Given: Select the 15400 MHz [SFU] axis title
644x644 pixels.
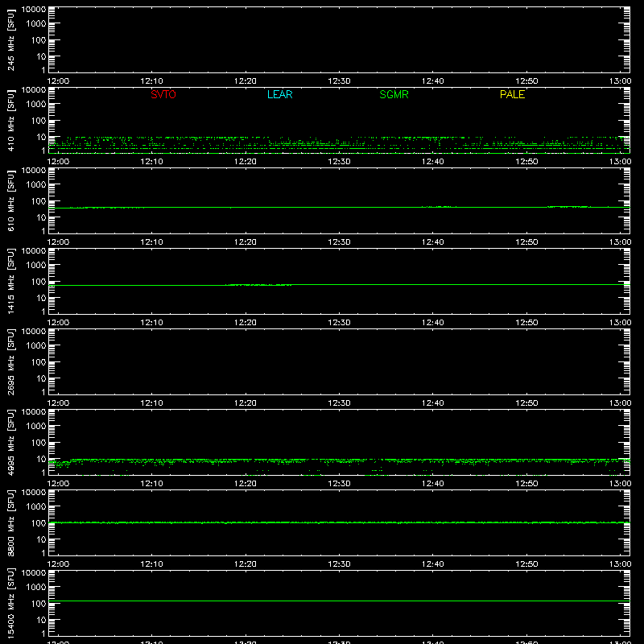Looking at the screenshot, I should point(11,603).
